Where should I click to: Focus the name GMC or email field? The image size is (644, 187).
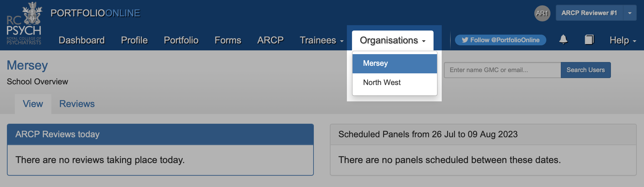point(503,70)
